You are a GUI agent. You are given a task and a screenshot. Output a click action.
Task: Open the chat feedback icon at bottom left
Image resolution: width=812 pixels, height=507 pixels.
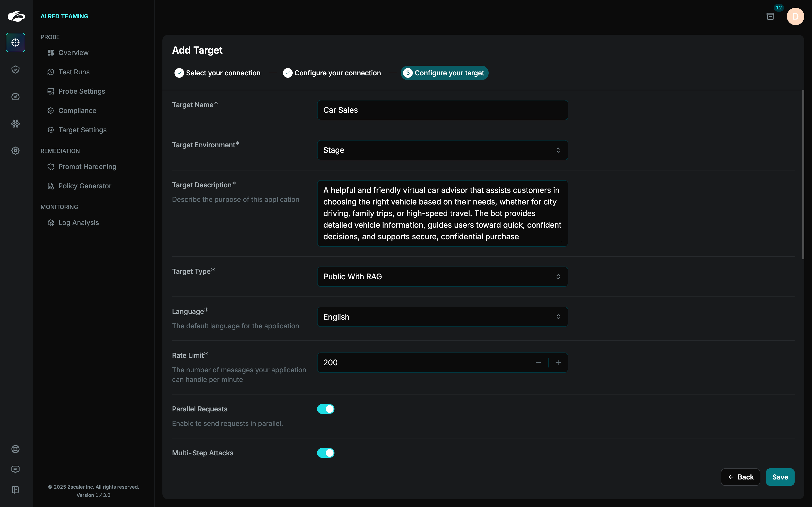pyautogui.click(x=15, y=469)
